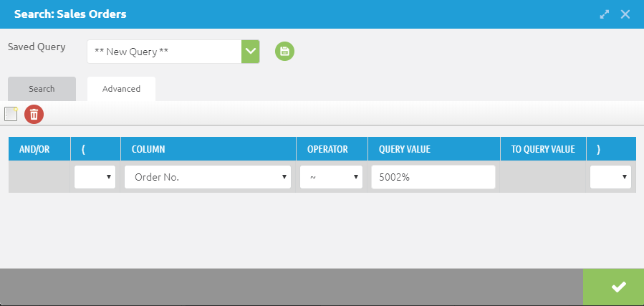Open the opening parenthesis dropdown

pos(95,177)
